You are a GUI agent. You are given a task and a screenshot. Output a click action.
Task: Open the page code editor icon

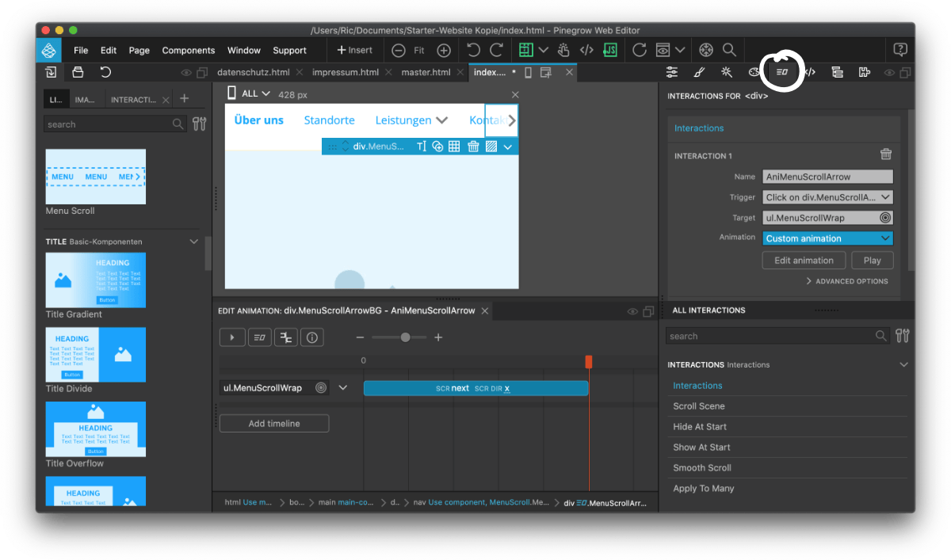click(586, 50)
